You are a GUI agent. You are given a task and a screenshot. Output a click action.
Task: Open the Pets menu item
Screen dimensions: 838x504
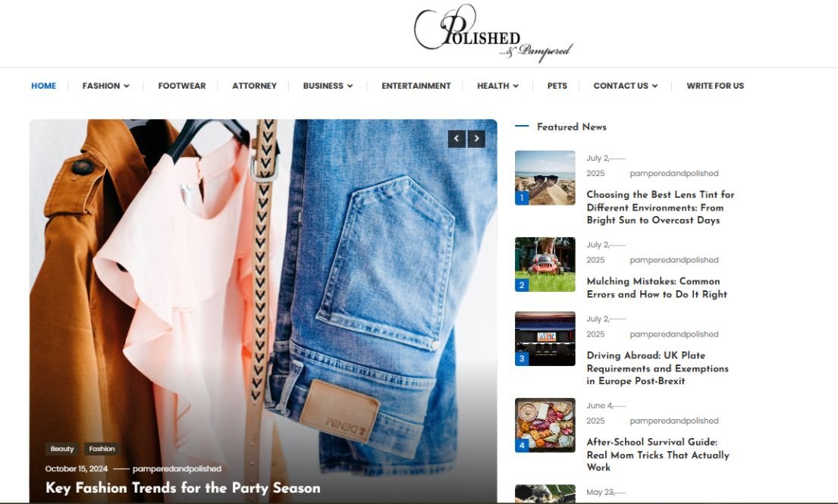click(557, 86)
